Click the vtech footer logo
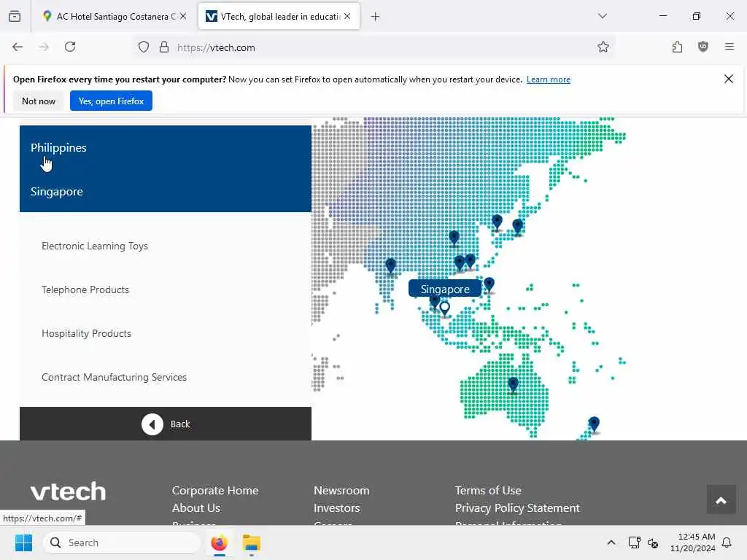The height and width of the screenshot is (560, 747). click(68, 491)
